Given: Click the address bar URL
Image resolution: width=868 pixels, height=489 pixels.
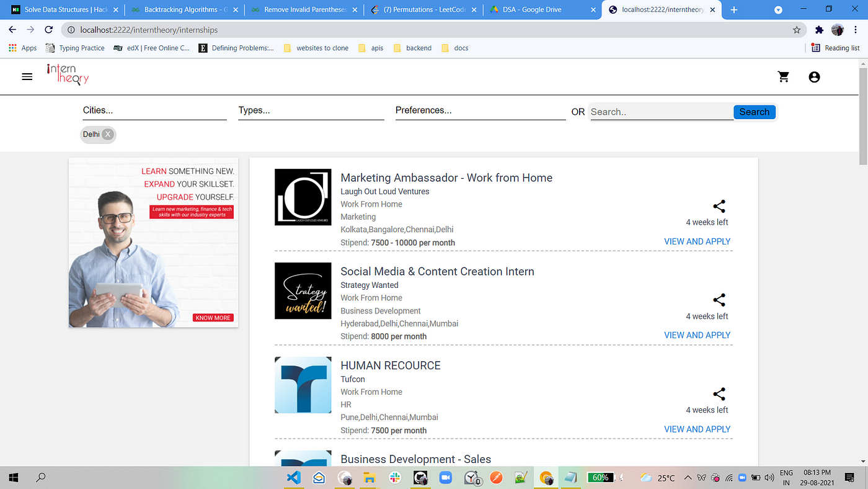Looking at the screenshot, I should [x=149, y=30].
